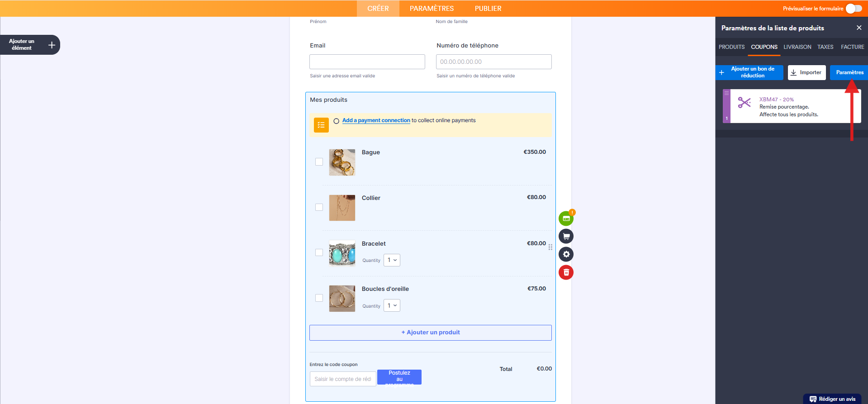Open the Boucles d'oreille quantity dropdown
868x404 pixels.
click(392, 306)
